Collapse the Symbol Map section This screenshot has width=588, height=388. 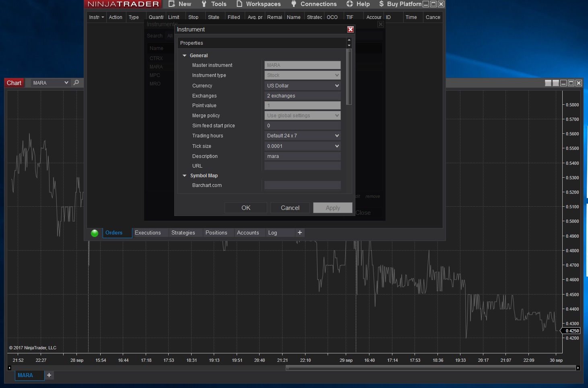185,176
